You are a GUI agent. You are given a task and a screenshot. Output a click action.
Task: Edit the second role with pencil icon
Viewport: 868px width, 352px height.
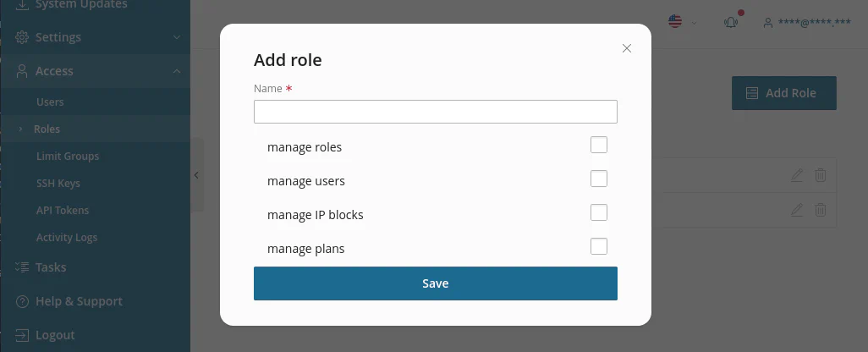[x=797, y=210]
